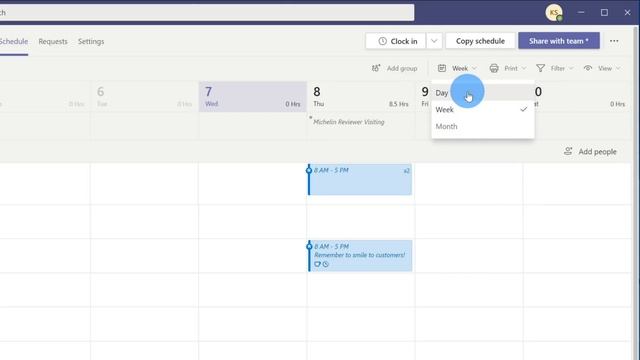Select the Day view option
640x360 pixels.
click(x=483, y=93)
